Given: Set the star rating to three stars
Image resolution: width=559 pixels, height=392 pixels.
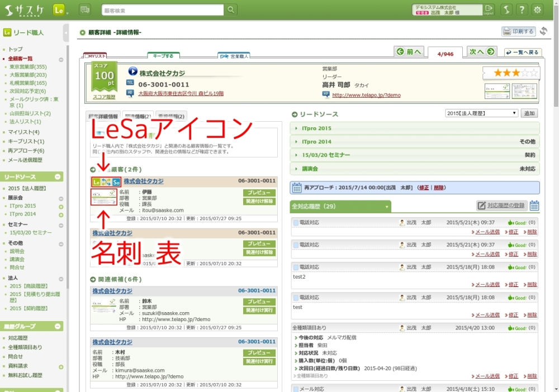Looking at the screenshot, I should 514,73.
